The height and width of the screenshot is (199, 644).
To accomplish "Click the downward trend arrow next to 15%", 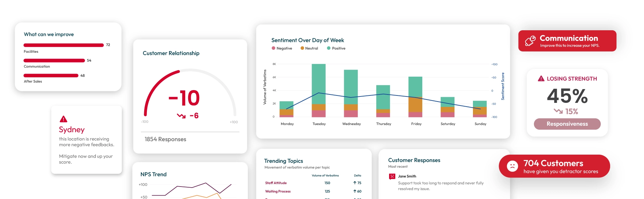I will 558,111.
